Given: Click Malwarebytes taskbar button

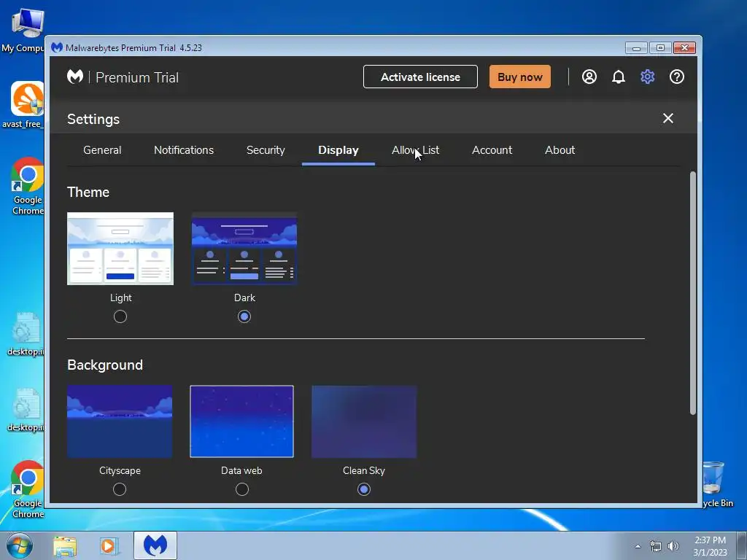Looking at the screenshot, I should [x=155, y=545].
